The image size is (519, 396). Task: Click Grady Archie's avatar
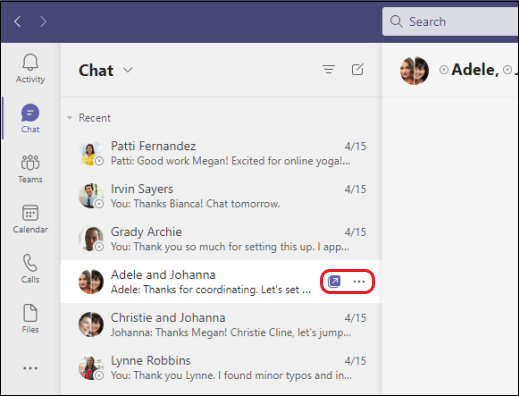[x=91, y=239]
